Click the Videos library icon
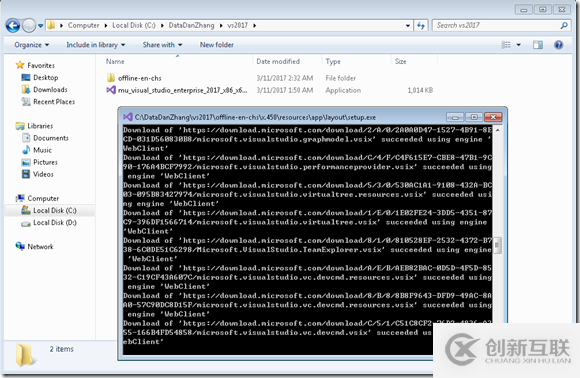Viewport: 580px width, 378px height. click(26, 174)
